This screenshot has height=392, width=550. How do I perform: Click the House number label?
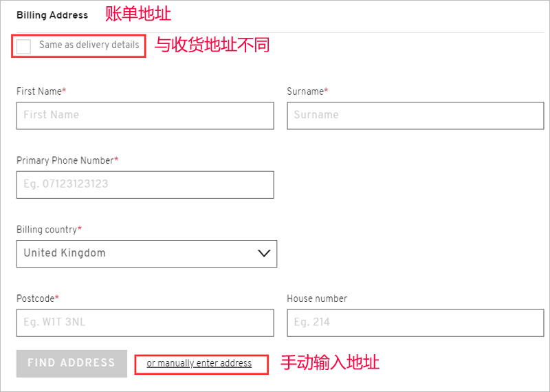tap(317, 298)
